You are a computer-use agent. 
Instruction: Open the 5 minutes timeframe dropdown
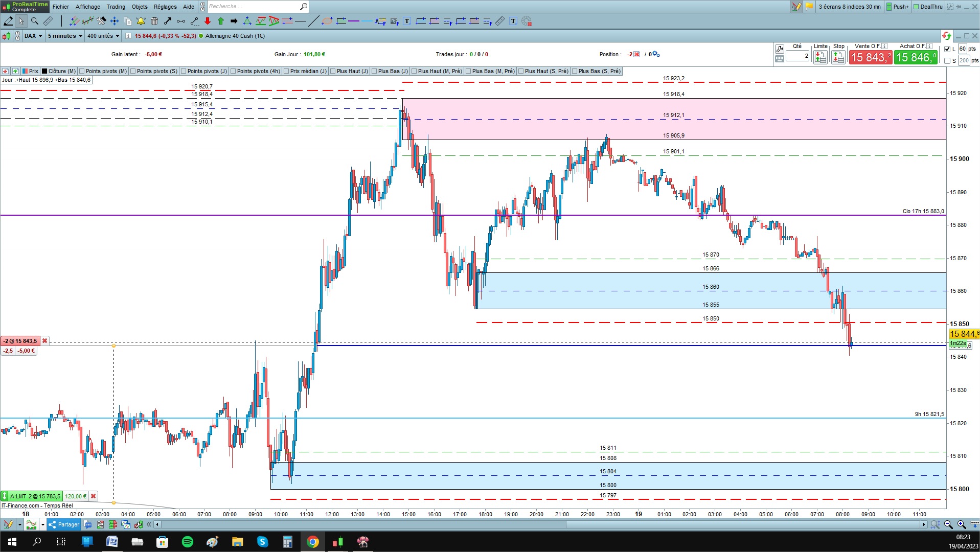[x=64, y=36]
